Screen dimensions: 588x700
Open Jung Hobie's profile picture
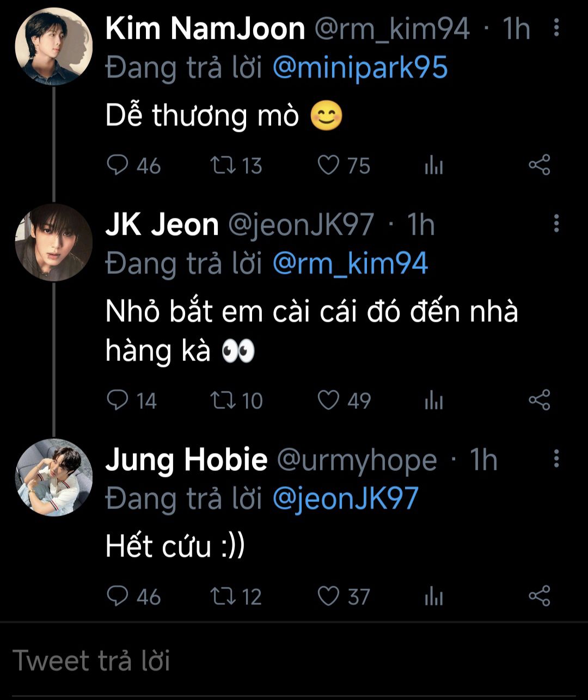click(x=53, y=477)
